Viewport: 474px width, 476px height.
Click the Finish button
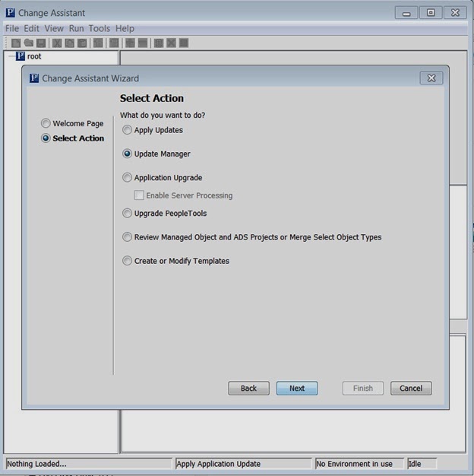363,389
